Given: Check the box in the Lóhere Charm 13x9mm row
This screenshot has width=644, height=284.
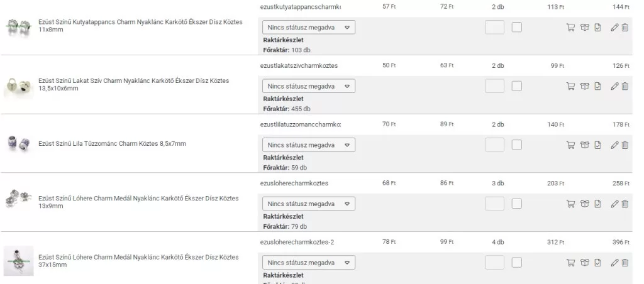Looking at the screenshot, I should 516,204.
